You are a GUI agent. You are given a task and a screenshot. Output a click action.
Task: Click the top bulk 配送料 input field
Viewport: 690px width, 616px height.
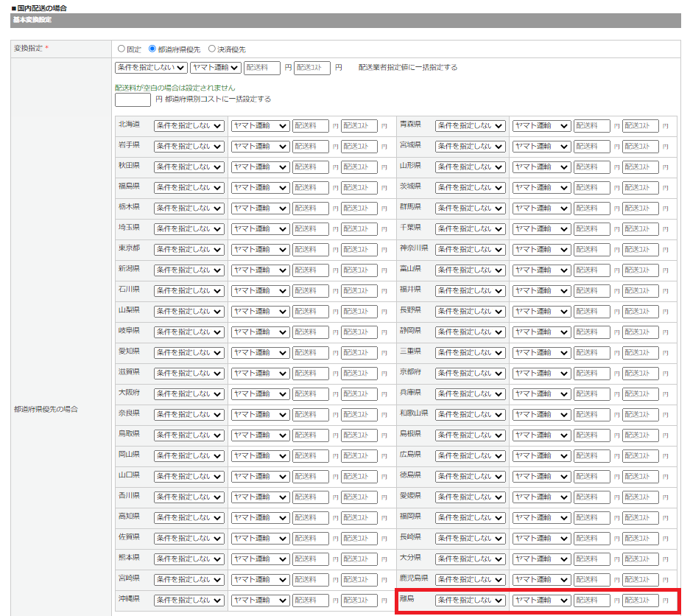pos(262,68)
